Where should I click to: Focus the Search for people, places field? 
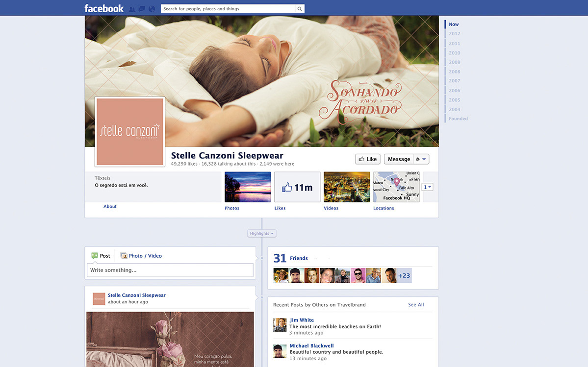[x=228, y=9]
